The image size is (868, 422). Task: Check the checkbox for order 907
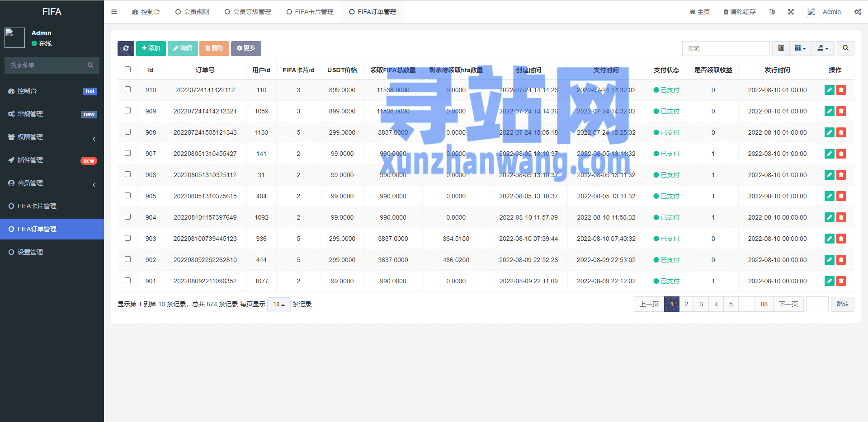[127, 153]
